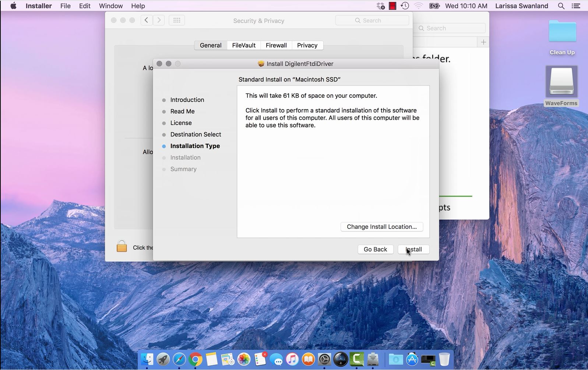Open System Preferences gear in Dock

pyautogui.click(x=324, y=359)
